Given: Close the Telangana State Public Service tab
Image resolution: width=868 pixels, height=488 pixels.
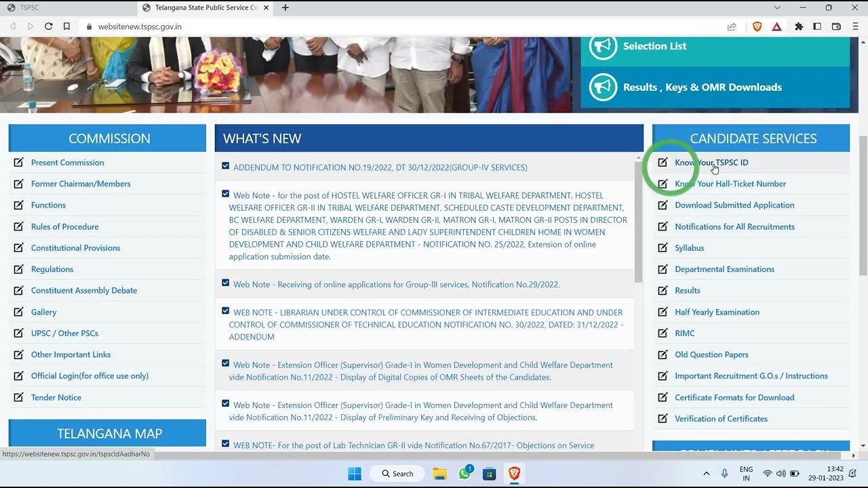Looking at the screenshot, I should (x=266, y=8).
